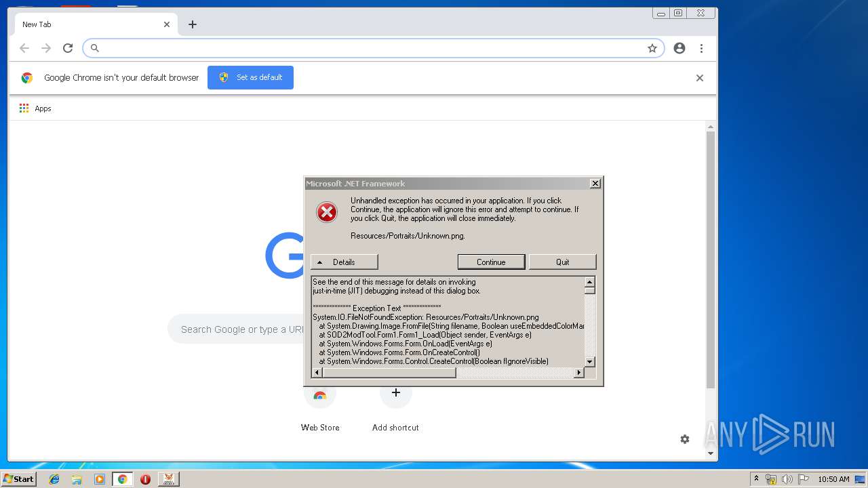Click the Chrome forward arrow
Viewport: 868px width, 488px height.
click(46, 48)
